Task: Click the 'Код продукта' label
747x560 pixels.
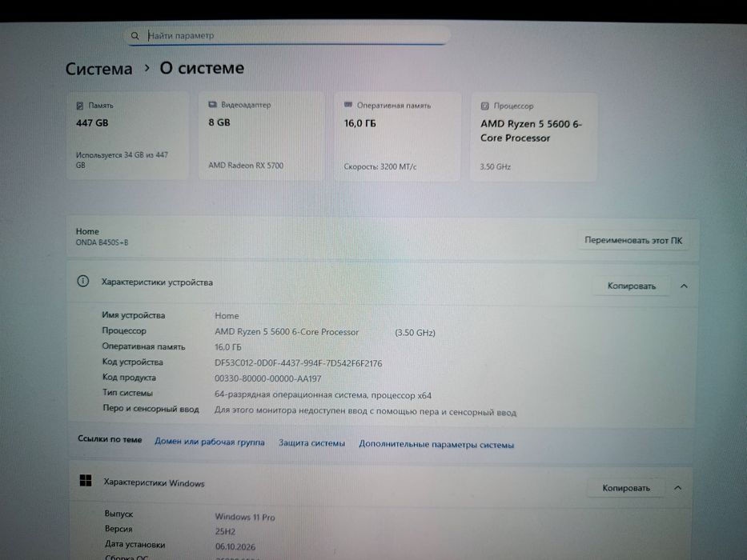Action: tap(129, 377)
